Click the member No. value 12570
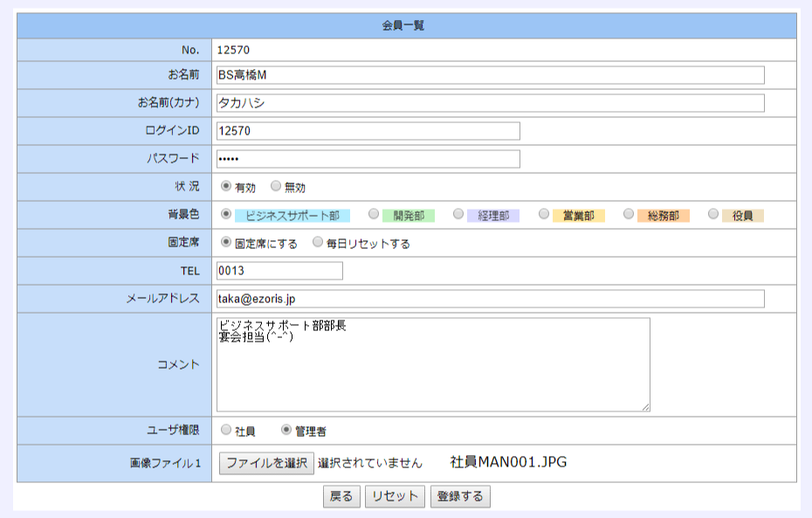The image size is (812, 518). 233,51
